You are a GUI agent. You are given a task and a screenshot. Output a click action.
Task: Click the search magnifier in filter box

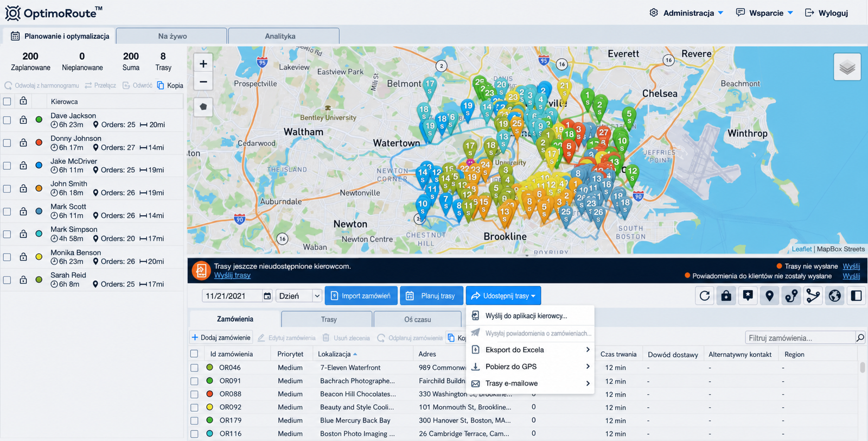click(x=860, y=338)
